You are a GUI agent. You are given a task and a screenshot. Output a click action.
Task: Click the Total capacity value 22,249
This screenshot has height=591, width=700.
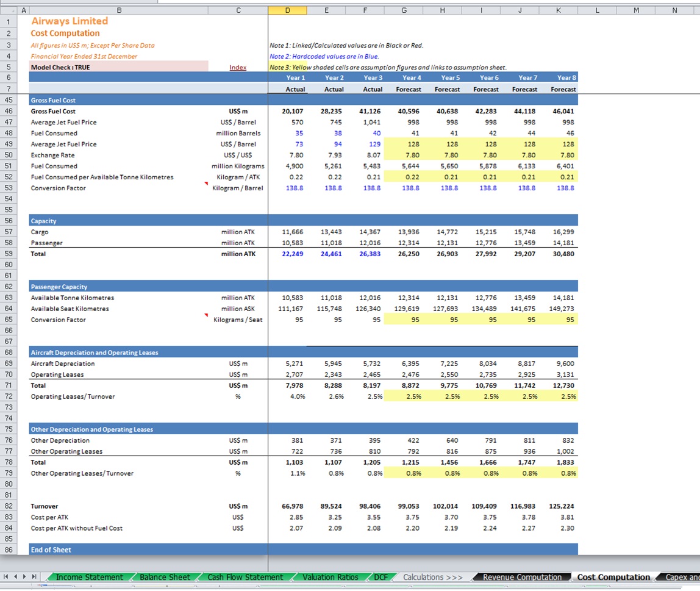pyautogui.click(x=293, y=254)
